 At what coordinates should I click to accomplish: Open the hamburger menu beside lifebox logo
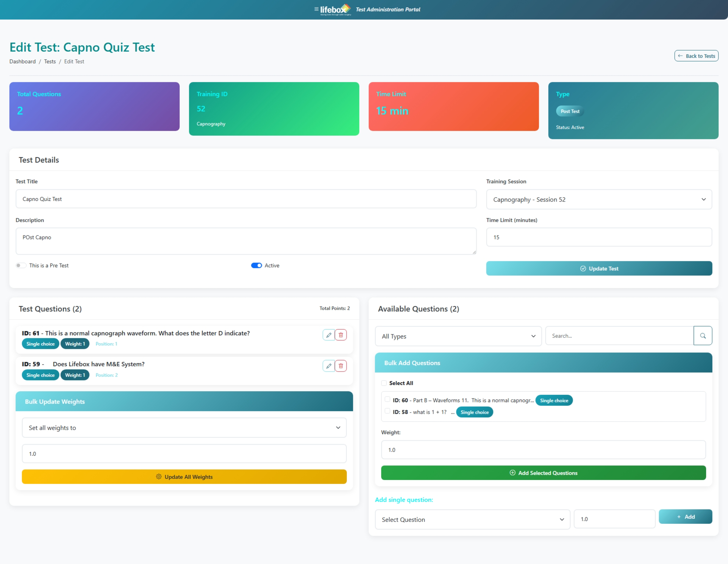pyautogui.click(x=316, y=9)
